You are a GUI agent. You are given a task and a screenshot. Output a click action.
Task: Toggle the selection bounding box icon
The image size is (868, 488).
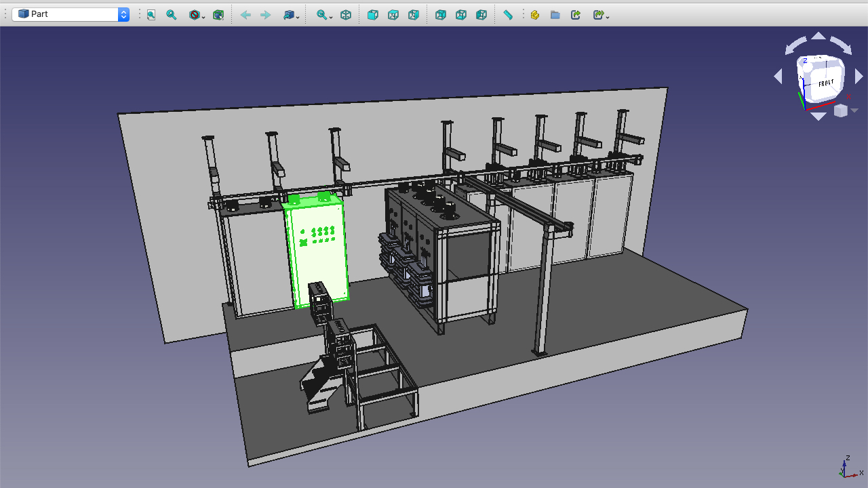[218, 14]
